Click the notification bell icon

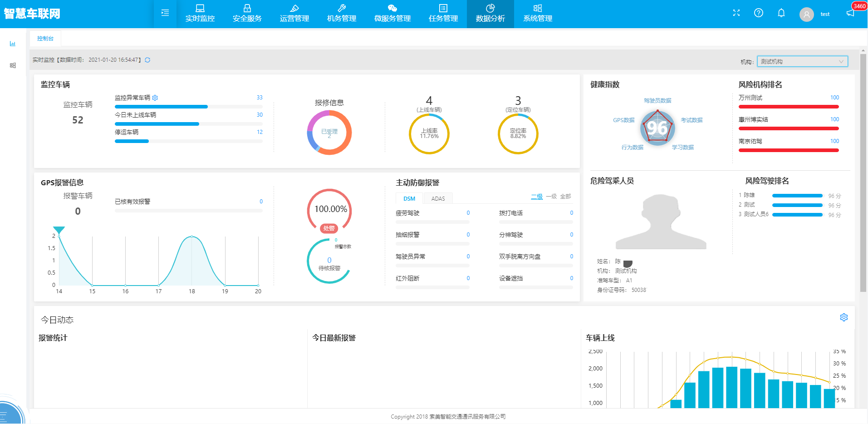tap(781, 13)
